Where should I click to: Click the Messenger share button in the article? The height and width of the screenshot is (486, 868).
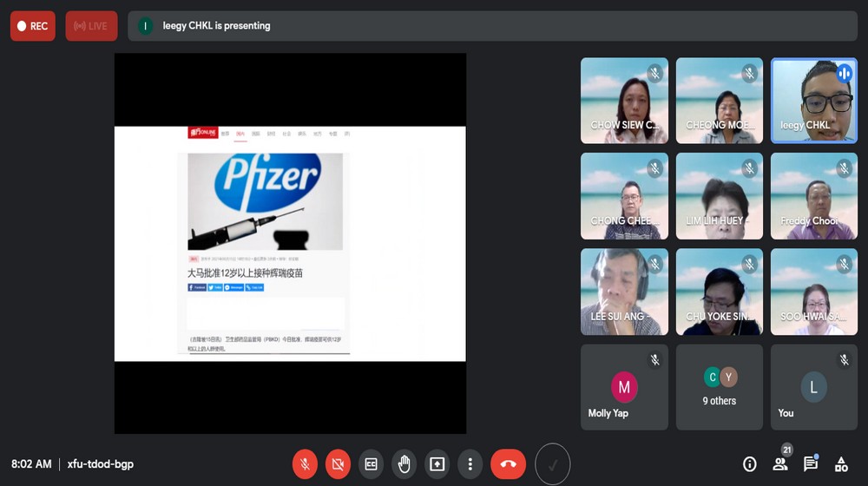tap(233, 287)
